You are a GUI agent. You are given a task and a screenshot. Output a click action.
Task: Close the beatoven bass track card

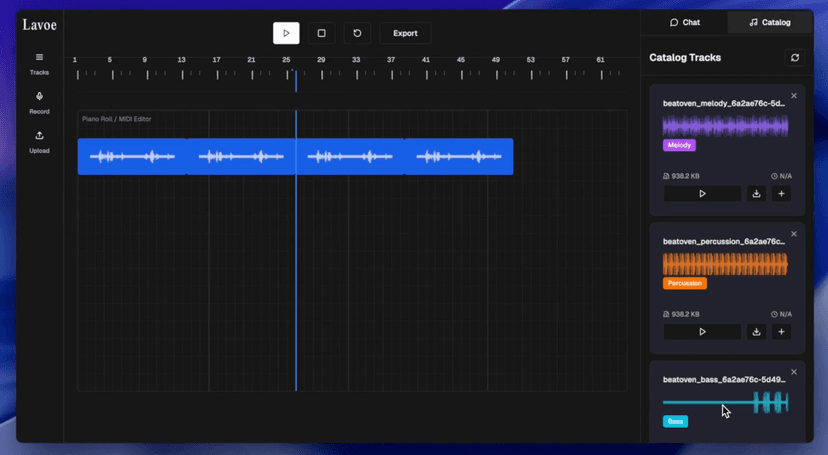pyautogui.click(x=794, y=372)
